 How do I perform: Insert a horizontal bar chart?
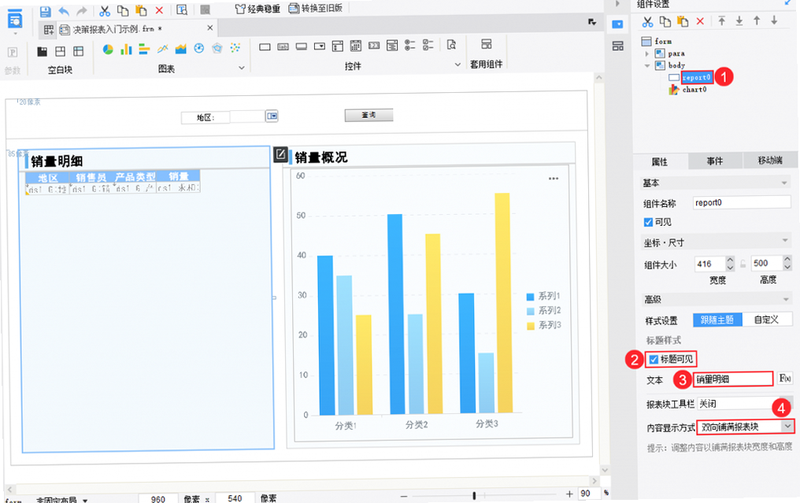click(144, 49)
